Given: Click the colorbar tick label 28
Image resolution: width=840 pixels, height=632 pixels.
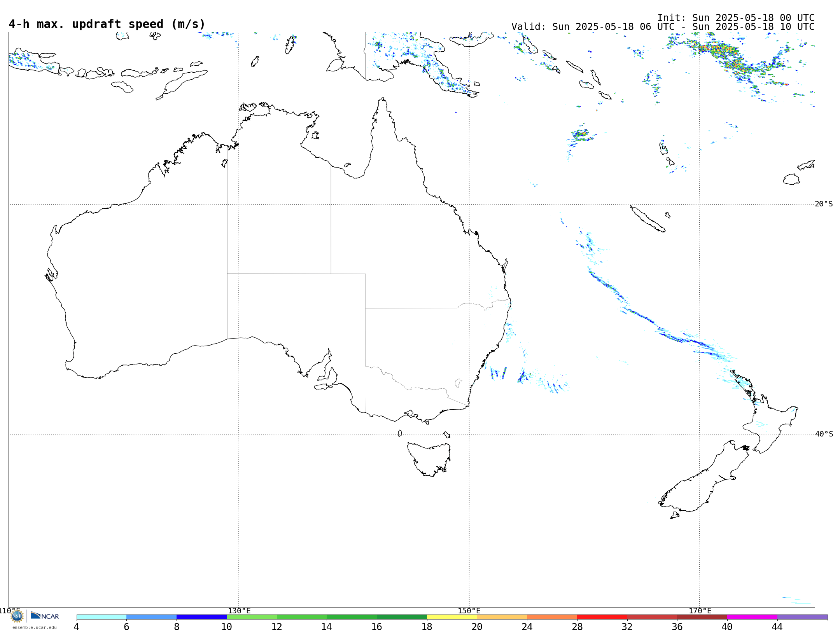Looking at the screenshot, I should [577, 627].
